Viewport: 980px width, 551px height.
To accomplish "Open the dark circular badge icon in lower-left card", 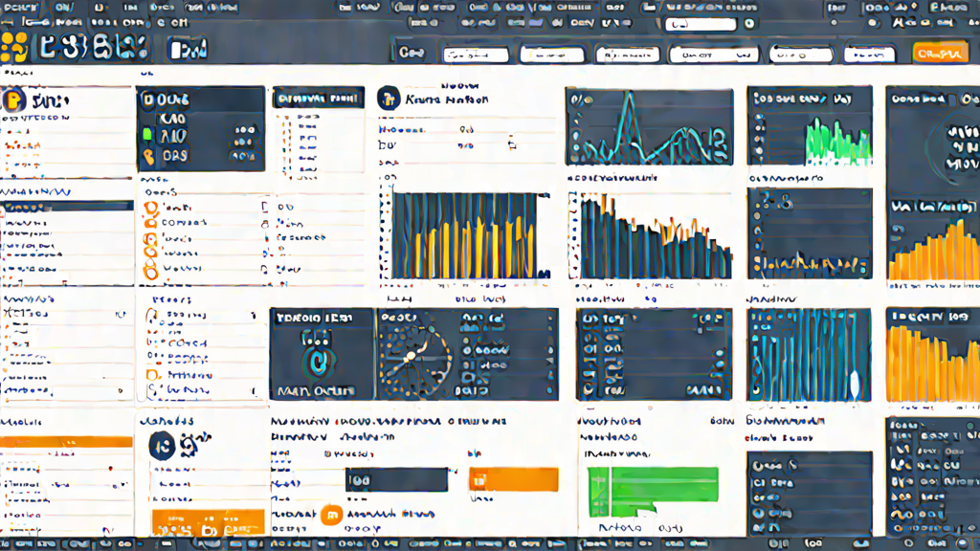I will click(161, 446).
